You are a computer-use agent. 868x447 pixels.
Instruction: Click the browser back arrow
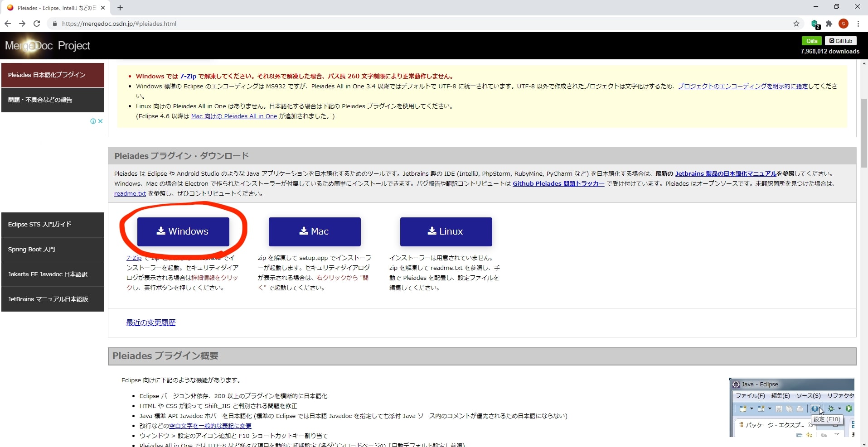point(8,24)
